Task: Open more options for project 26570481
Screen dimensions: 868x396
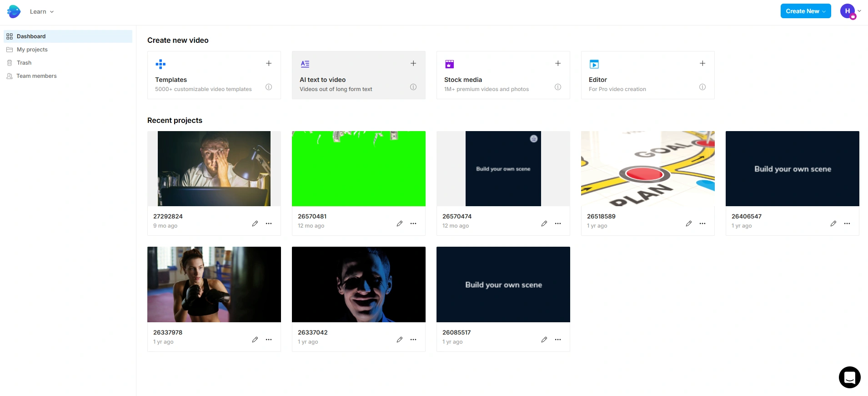Action: point(413,223)
